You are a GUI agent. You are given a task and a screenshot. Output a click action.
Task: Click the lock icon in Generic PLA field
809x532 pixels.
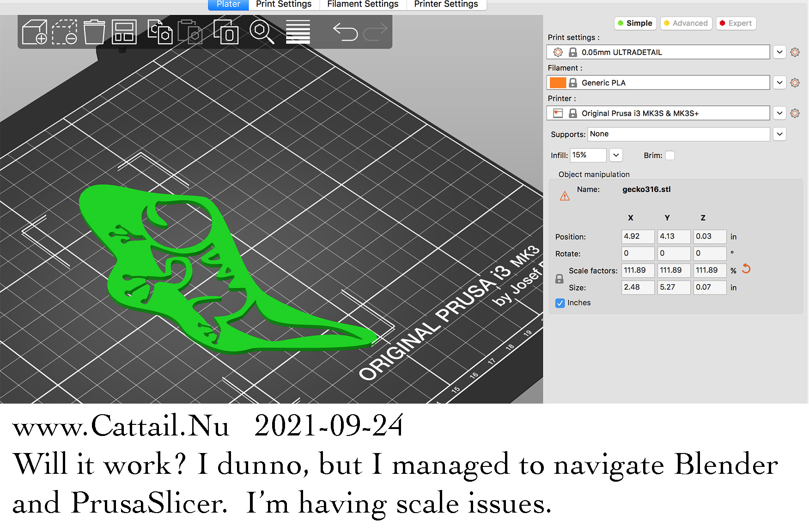coord(573,83)
